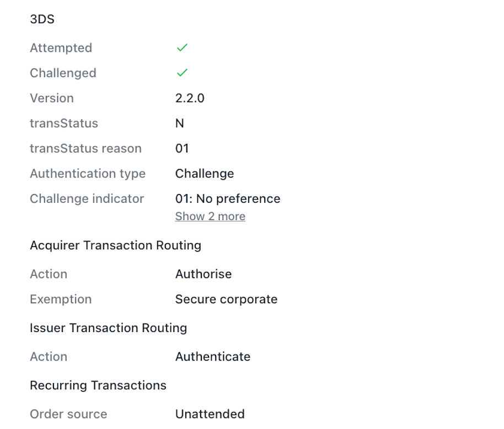The height and width of the screenshot is (429, 504).
Task: Click the green checkmark beside Challenged
Action: coord(182,73)
